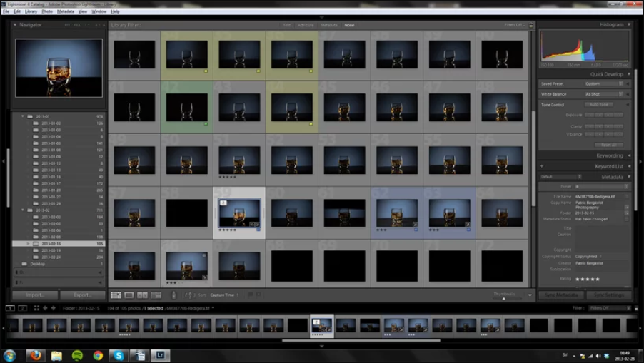Click the volume icon in the system tray
The image size is (644, 363).
click(x=598, y=356)
